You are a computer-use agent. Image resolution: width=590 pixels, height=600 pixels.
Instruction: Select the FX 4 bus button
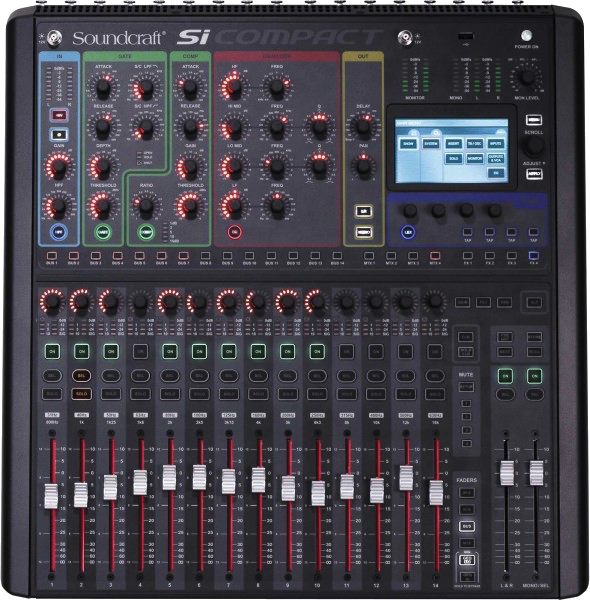533,255
